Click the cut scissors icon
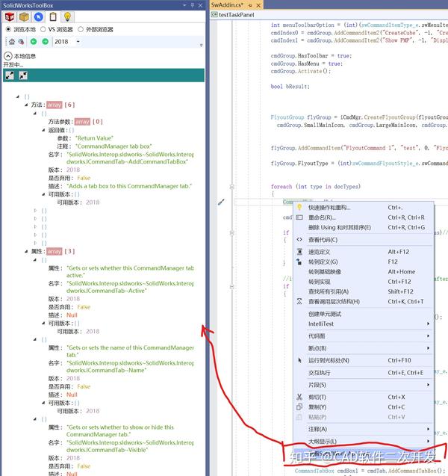The height and width of the screenshot is (476, 448). pyautogui.click(x=299, y=397)
